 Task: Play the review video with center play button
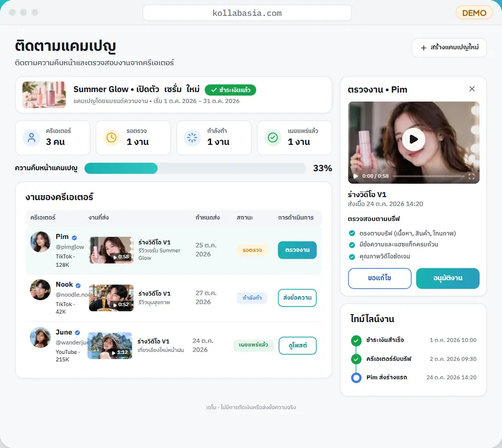pyautogui.click(x=414, y=139)
